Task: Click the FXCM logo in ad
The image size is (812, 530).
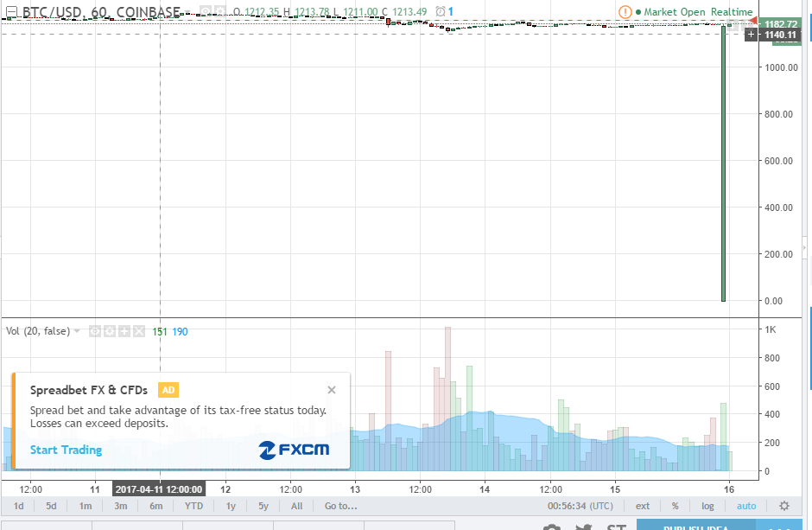Action: click(x=294, y=450)
